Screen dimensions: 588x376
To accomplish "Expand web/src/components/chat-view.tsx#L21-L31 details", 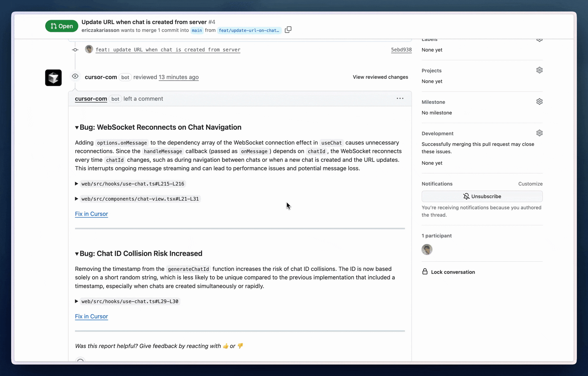I will [x=77, y=199].
